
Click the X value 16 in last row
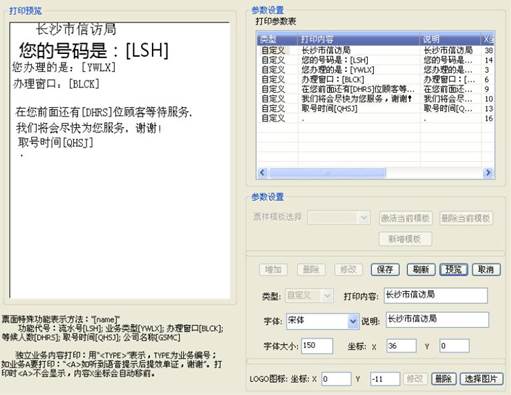(x=488, y=118)
